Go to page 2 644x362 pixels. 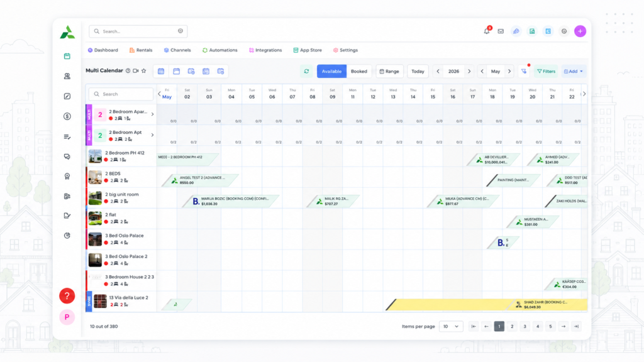tap(512, 327)
